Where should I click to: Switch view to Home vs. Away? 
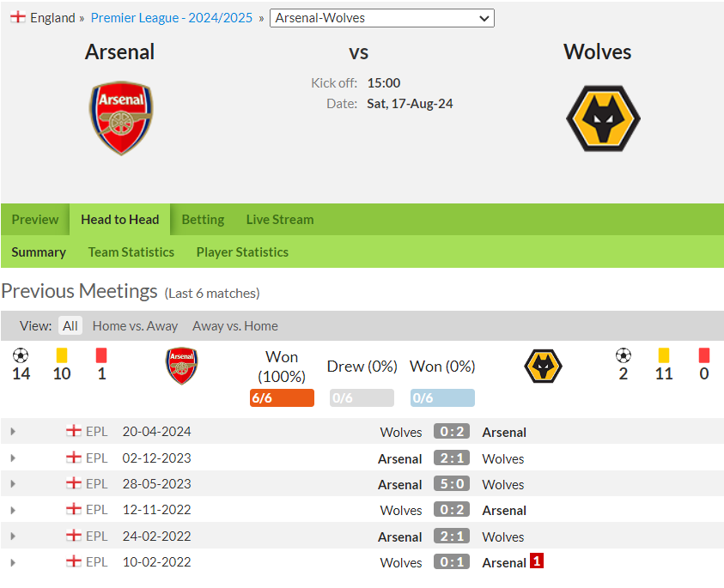[x=135, y=326]
